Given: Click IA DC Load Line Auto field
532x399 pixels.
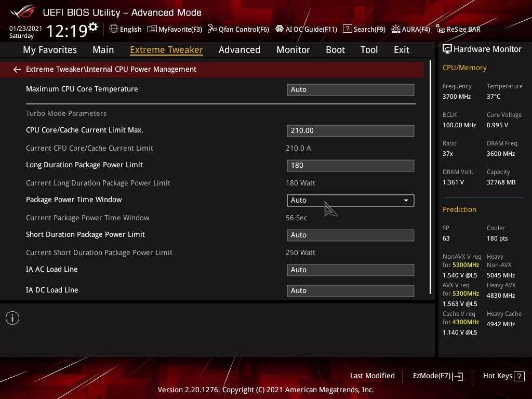Looking at the screenshot, I should pyautogui.click(x=351, y=291).
